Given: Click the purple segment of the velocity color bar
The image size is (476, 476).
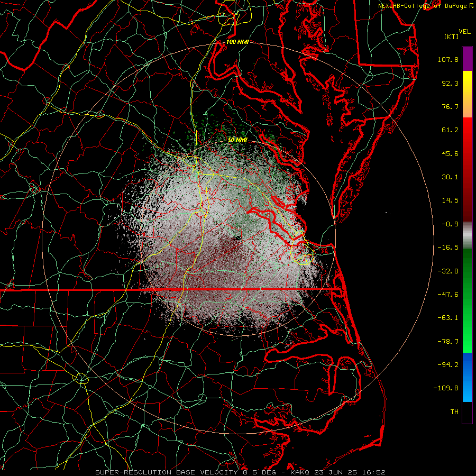Looking at the screenshot, I should 467,59.
